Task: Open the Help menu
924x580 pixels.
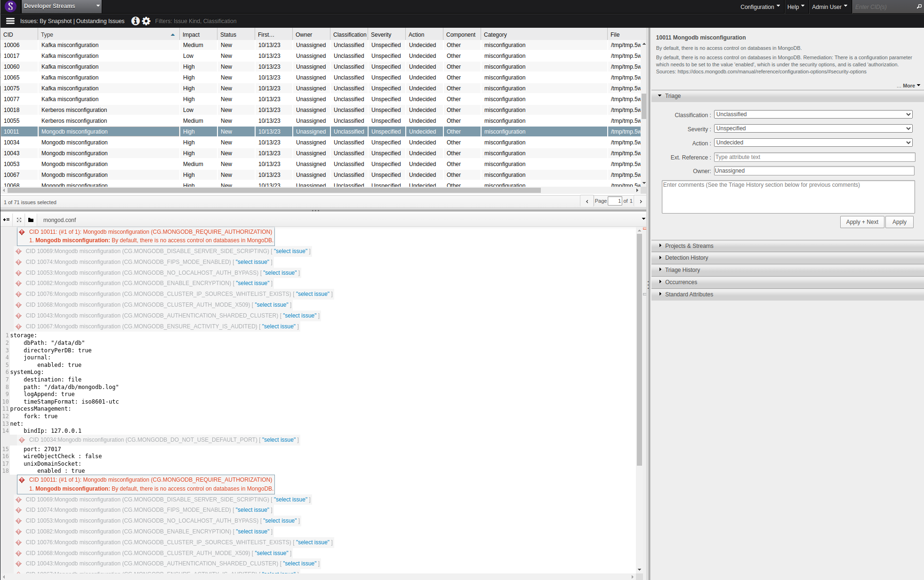Action: (795, 7)
